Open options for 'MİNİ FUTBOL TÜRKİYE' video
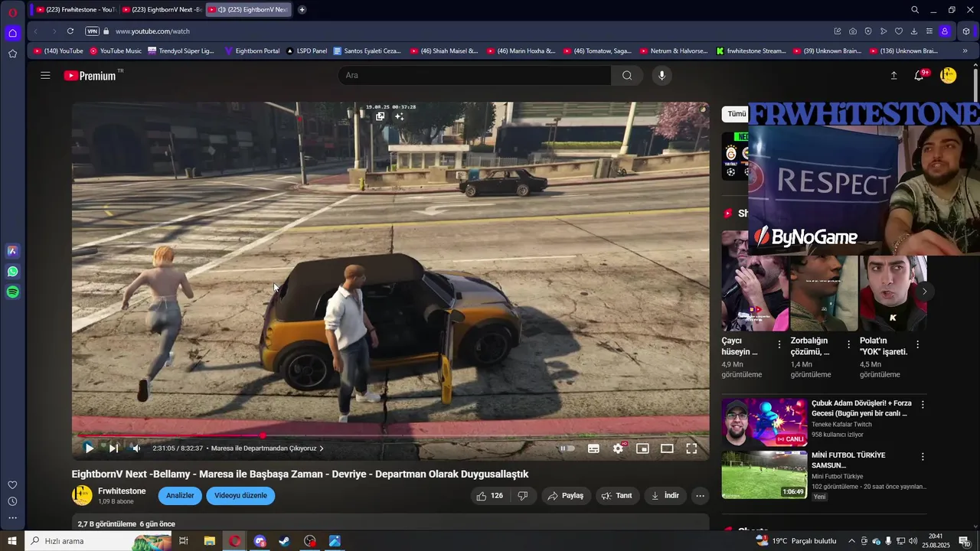 click(923, 457)
